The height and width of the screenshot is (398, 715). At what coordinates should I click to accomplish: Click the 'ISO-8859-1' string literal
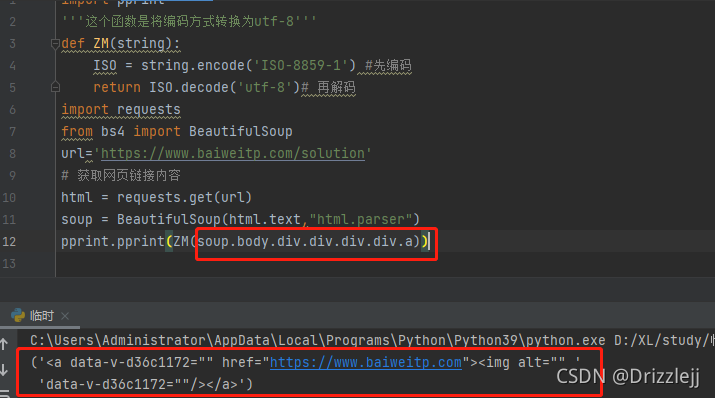[x=301, y=66]
